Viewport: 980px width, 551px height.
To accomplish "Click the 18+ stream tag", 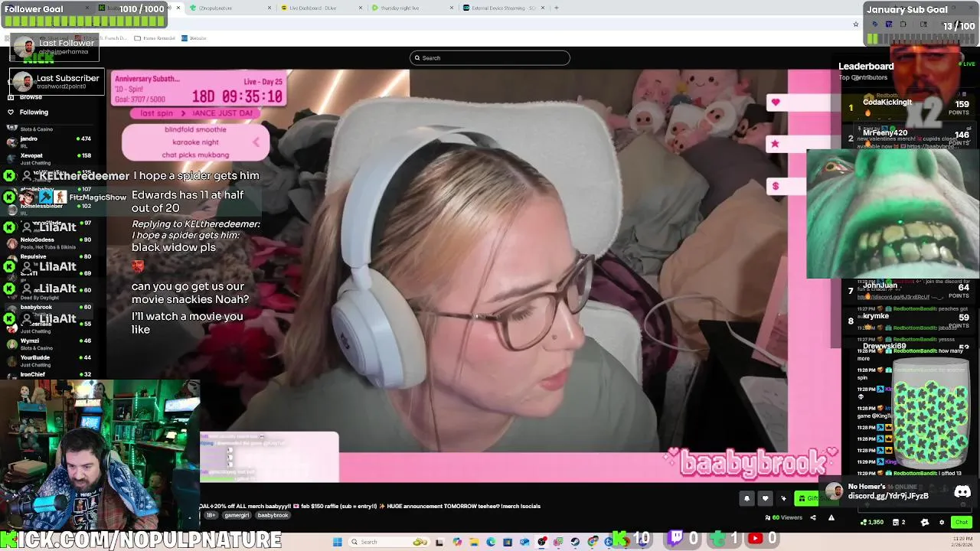I will 210,516.
